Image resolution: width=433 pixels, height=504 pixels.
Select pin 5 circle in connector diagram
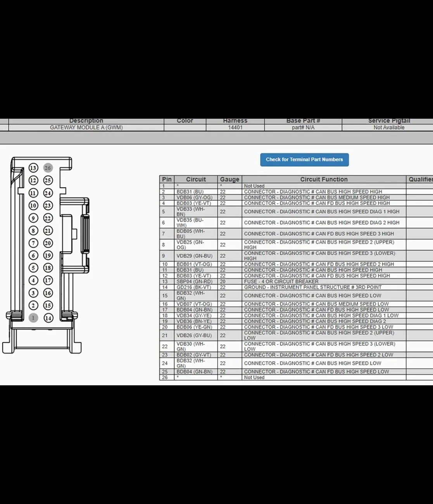[x=33, y=268]
